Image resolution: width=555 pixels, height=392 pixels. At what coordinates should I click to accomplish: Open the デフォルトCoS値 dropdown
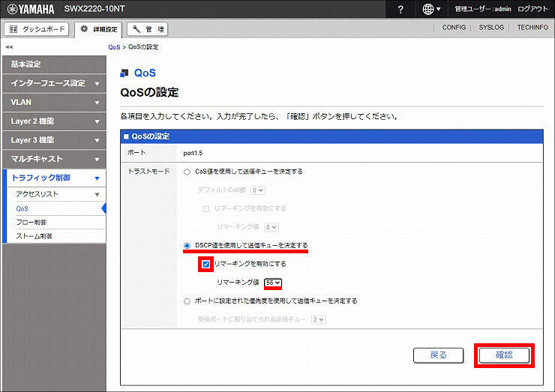click(258, 190)
